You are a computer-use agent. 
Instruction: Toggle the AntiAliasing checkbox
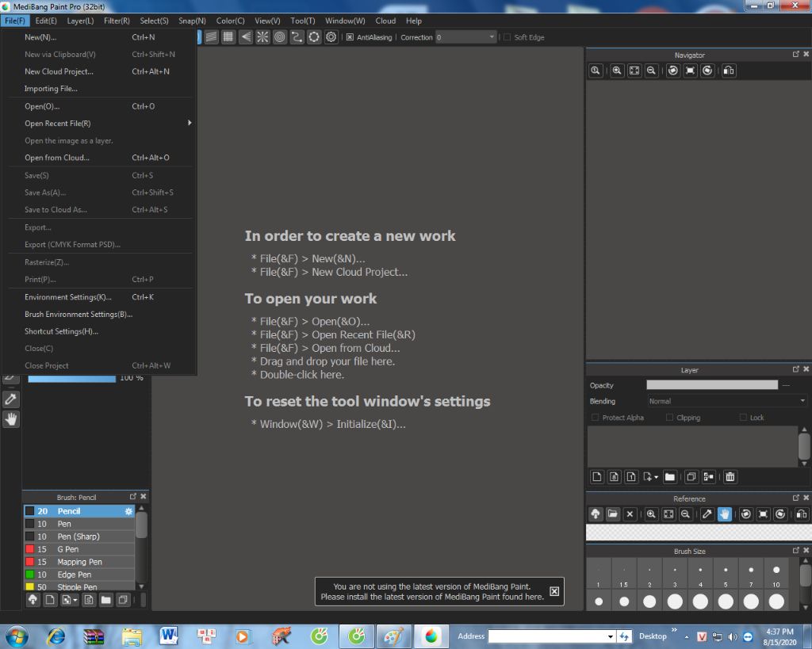pyautogui.click(x=350, y=37)
